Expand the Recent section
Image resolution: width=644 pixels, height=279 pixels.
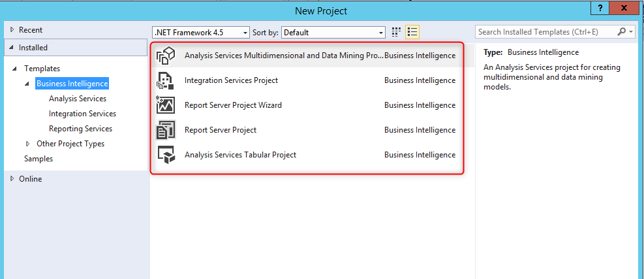pos(12,29)
